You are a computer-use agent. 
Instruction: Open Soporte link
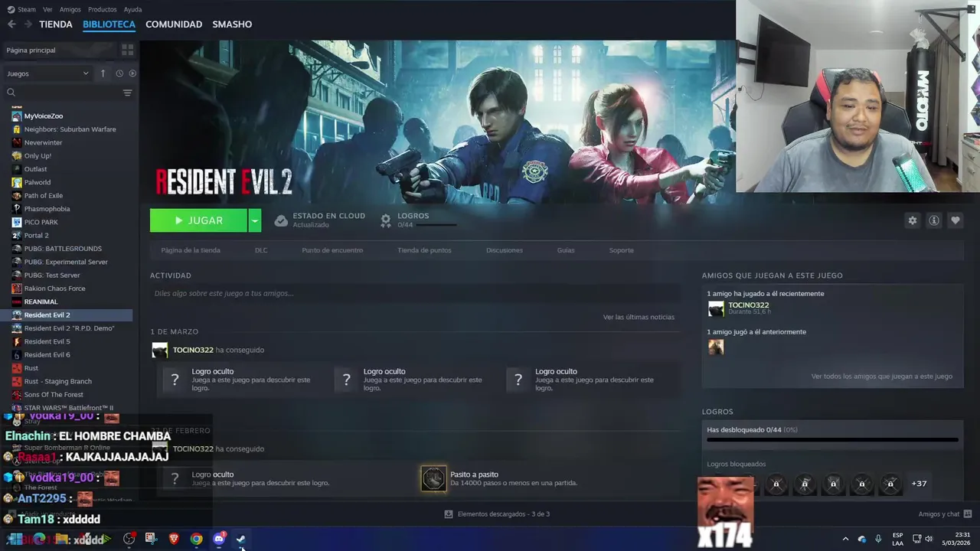(x=621, y=250)
